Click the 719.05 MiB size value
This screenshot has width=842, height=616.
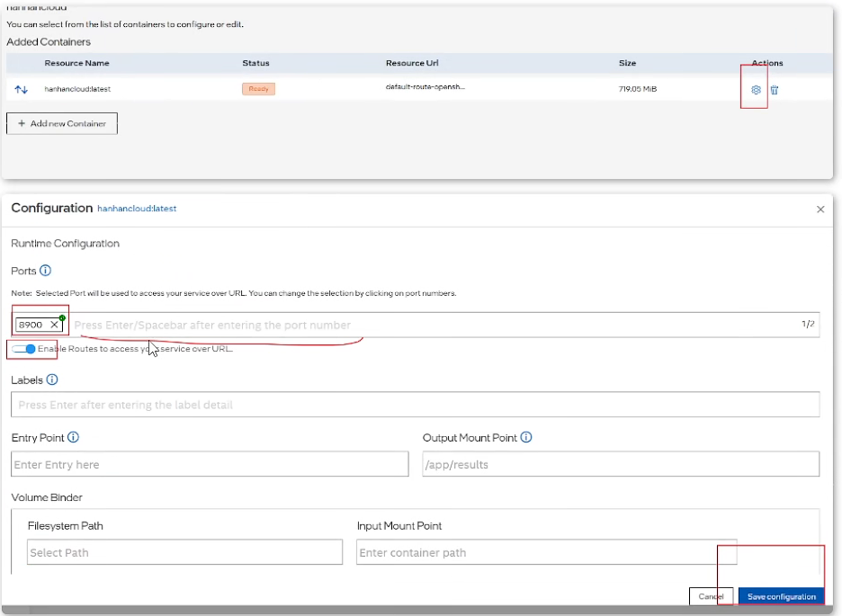tap(638, 89)
